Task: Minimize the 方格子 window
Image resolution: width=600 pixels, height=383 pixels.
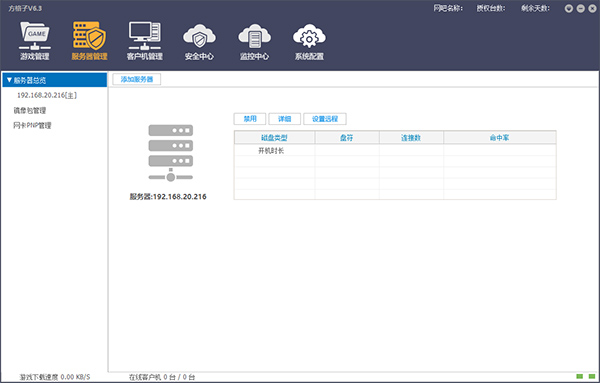Action: (x=580, y=8)
